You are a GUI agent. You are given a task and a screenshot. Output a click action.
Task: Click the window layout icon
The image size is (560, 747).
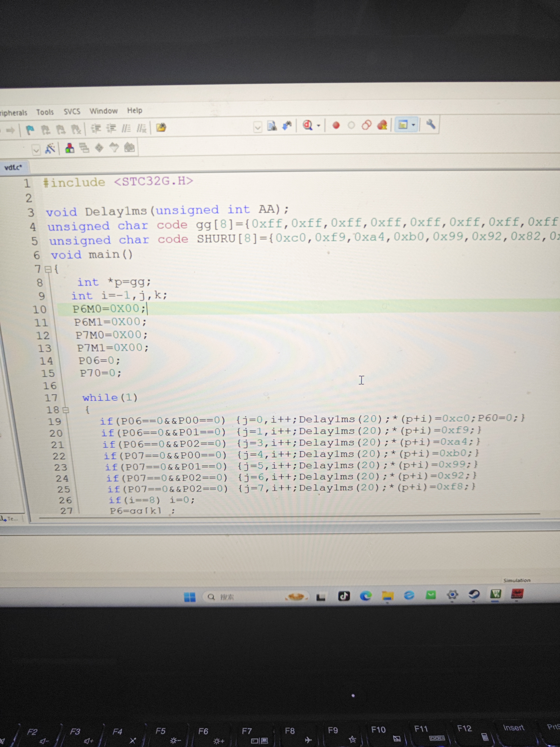click(403, 125)
